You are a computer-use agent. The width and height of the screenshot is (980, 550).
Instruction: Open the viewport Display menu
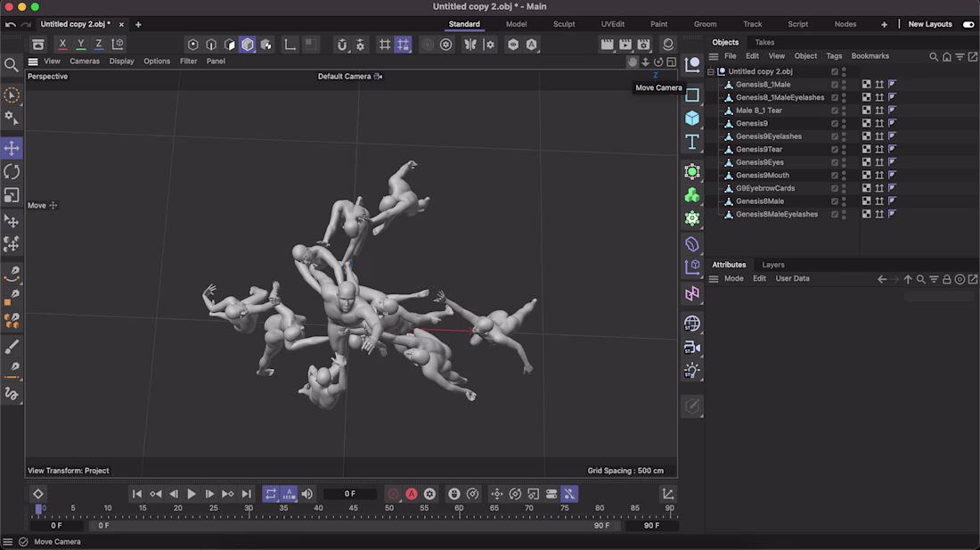point(121,62)
